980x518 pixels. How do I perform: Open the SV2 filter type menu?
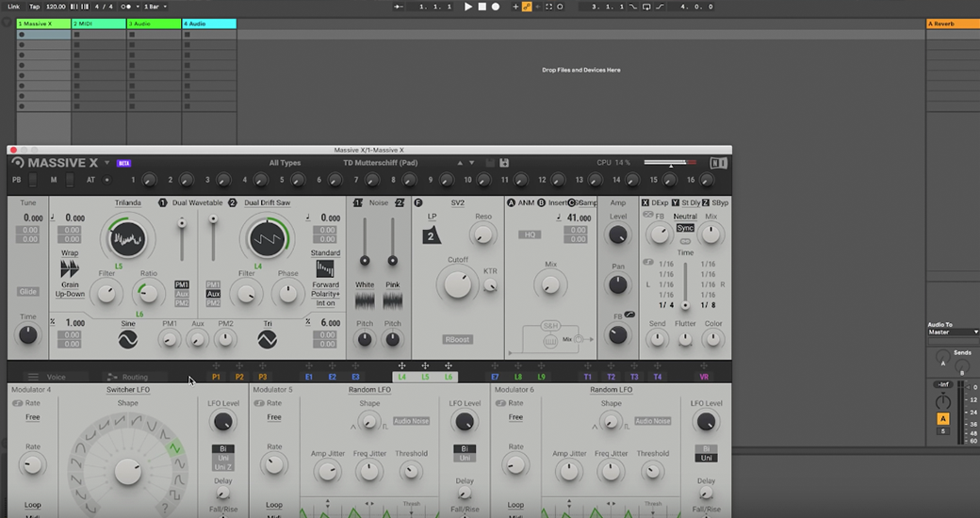coord(458,203)
